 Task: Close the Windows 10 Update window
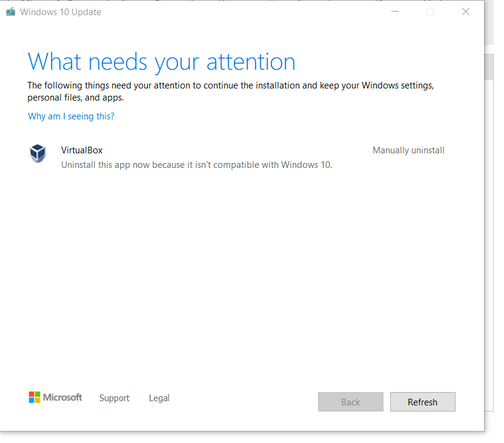pos(466,12)
